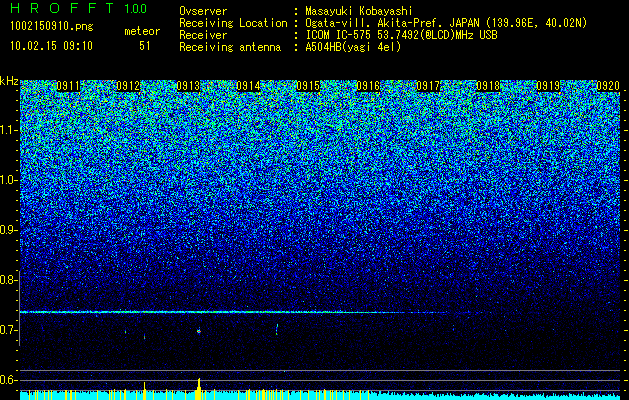Click the bright meteor echo below 0913

(199, 331)
